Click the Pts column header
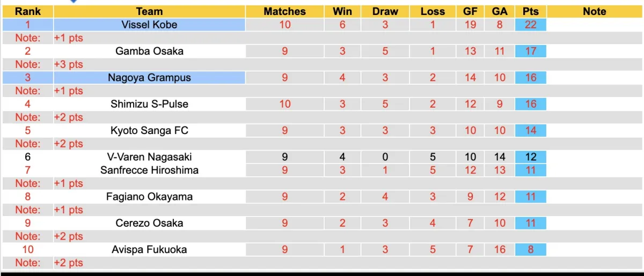The image size is (644, 276). coord(530,11)
